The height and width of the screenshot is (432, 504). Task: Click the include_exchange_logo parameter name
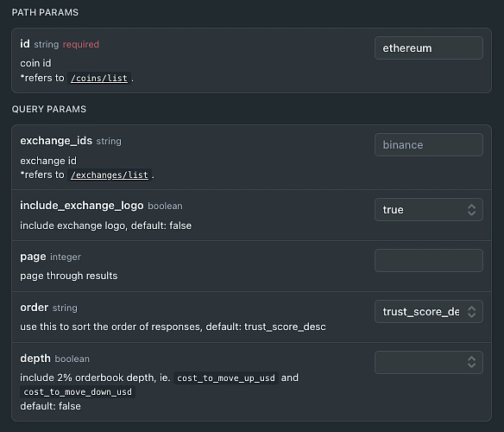point(82,206)
